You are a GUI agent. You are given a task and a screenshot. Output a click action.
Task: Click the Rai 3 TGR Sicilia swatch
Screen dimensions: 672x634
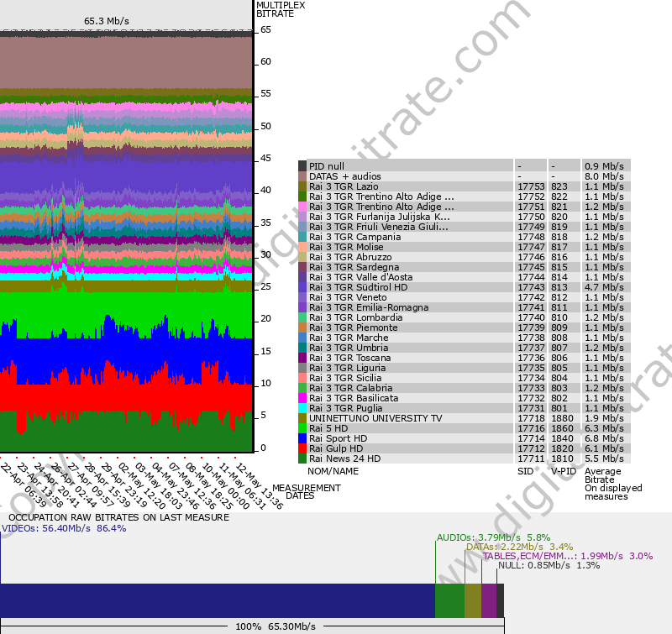click(x=302, y=378)
